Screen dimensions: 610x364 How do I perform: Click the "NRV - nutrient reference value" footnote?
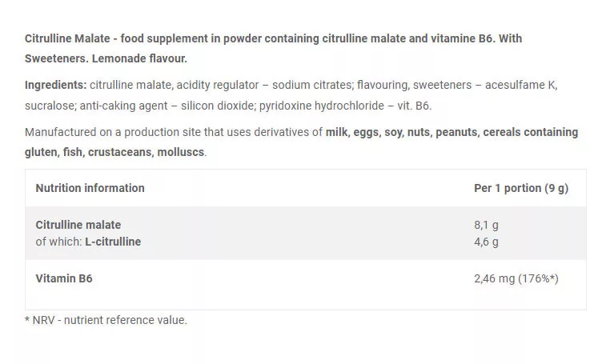(110, 320)
